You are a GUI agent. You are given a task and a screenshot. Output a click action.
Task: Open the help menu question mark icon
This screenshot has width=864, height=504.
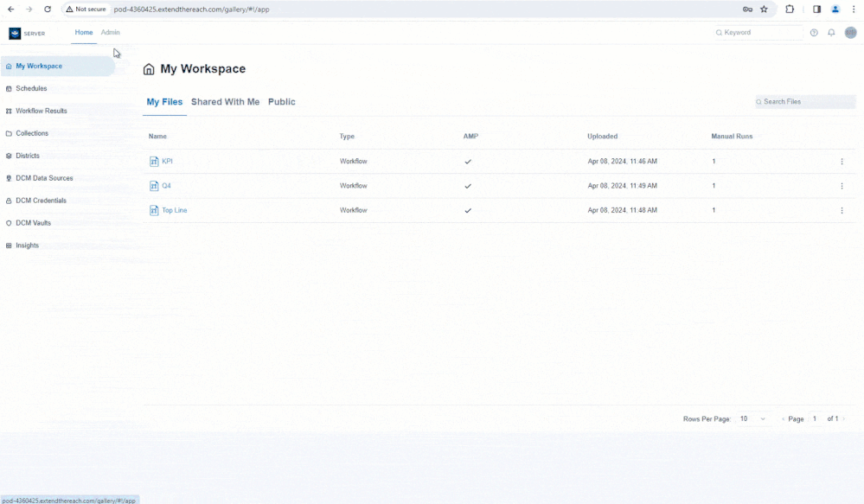click(814, 32)
